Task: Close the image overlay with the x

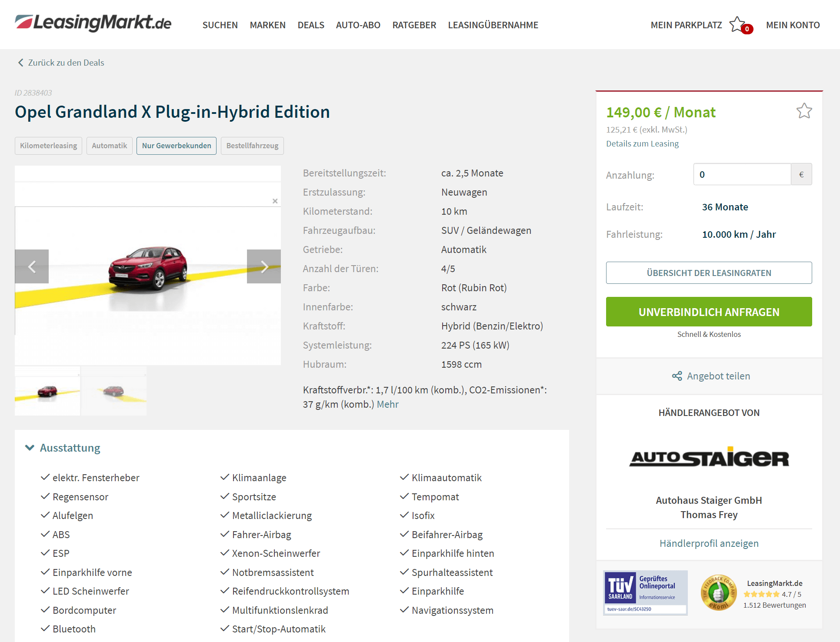Action: [275, 201]
